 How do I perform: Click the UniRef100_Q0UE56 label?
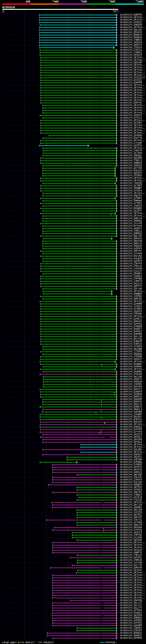click(131, 394)
